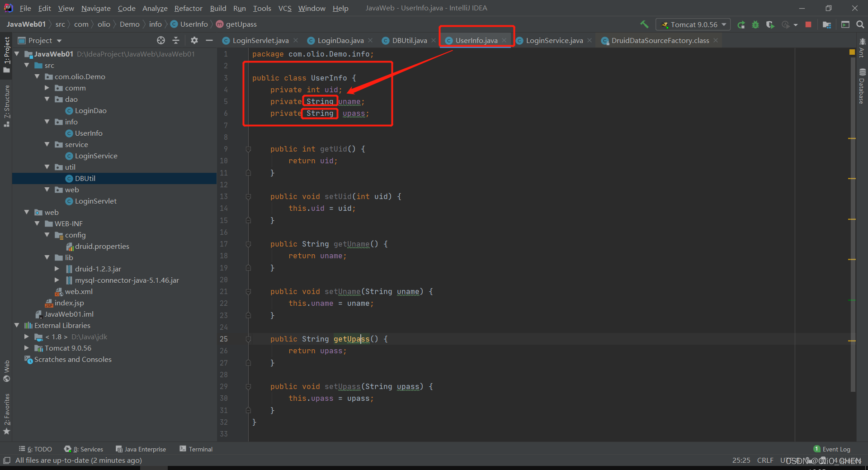Collapse the JavaWeb01 root node
The image size is (868, 470).
(x=17, y=54)
